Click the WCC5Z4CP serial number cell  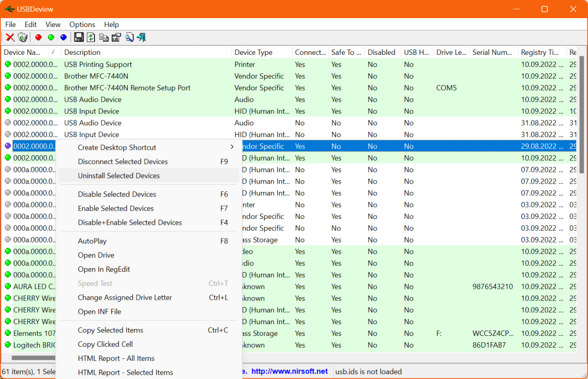(x=493, y=333)
